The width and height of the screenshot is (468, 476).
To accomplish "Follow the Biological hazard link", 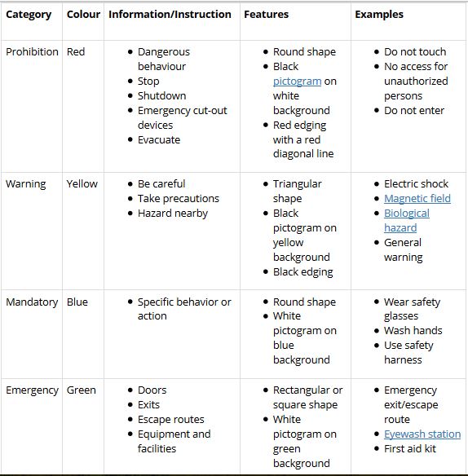I will tap(407, 221).
